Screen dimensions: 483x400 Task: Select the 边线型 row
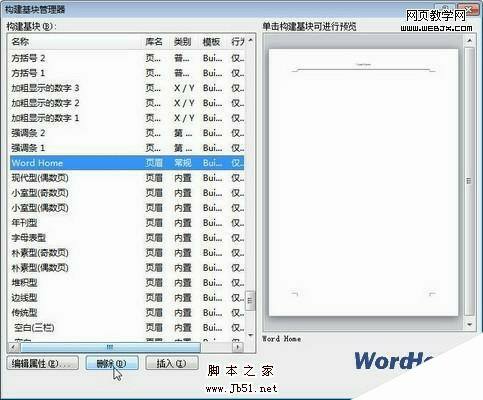(127, 298)
